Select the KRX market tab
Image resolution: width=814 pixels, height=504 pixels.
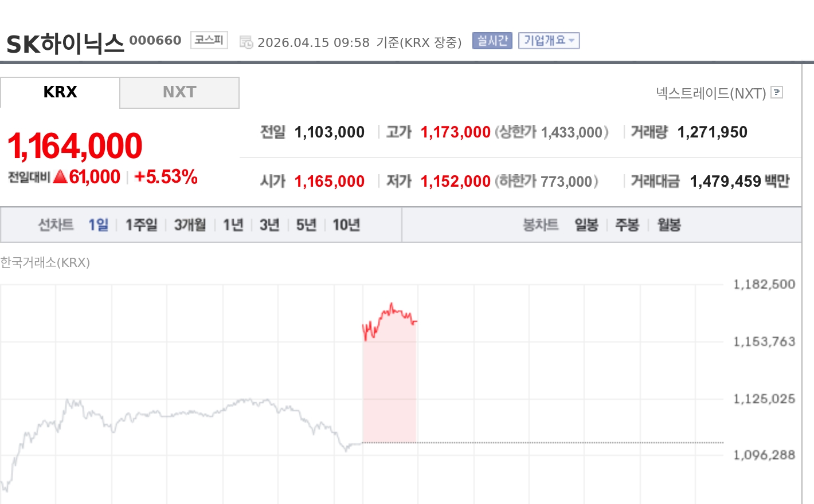[60, 92]
